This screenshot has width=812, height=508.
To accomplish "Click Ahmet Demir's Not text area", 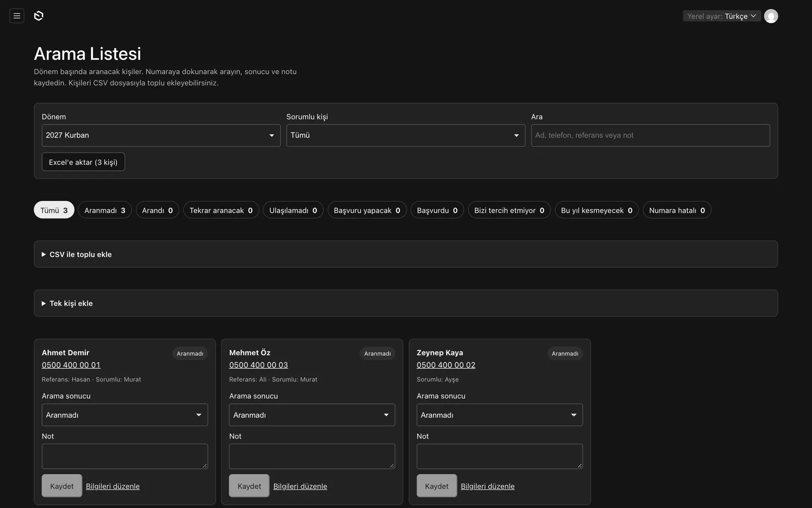I will (x=125, y=456).
